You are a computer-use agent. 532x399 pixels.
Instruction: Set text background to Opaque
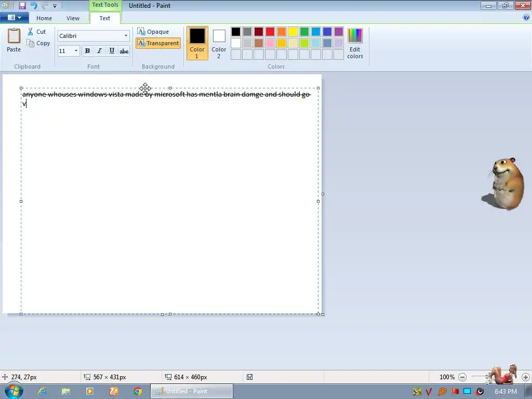(x=153, y=32)
